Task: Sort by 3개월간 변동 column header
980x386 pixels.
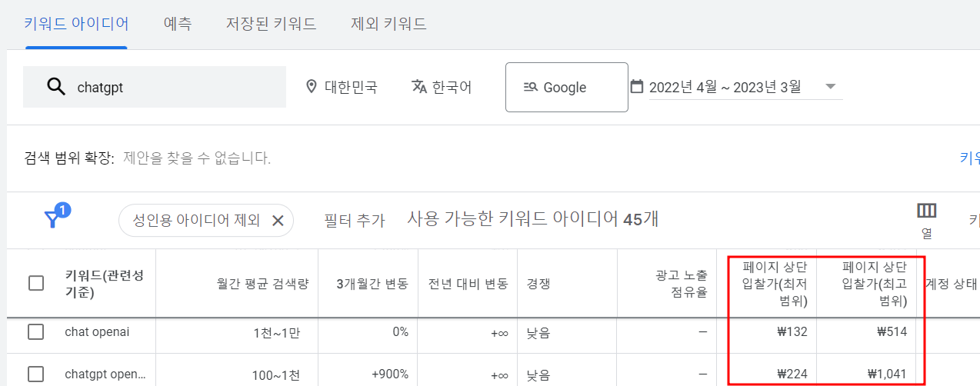Action: [x=372, y=284]
